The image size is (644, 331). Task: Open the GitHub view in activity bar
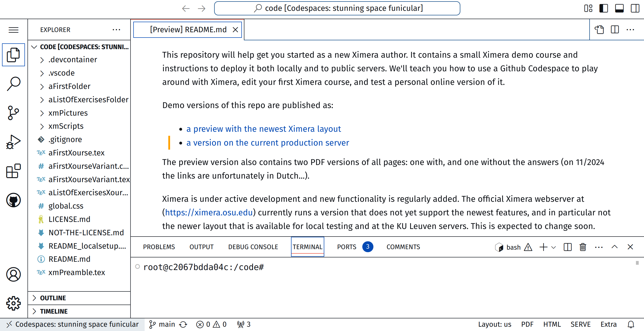(13, 200)
